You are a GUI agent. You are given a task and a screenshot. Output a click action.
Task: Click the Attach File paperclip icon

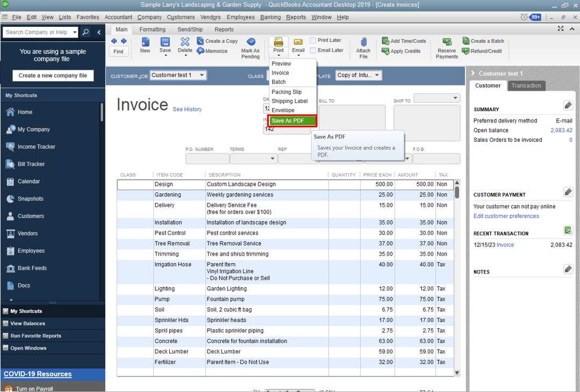click(363, 43)
